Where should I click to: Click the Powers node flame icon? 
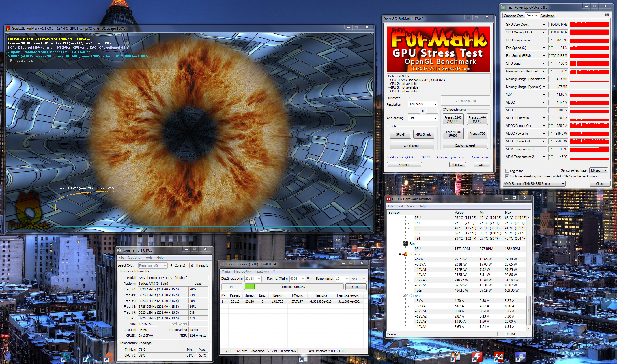(x=405, y=254)
